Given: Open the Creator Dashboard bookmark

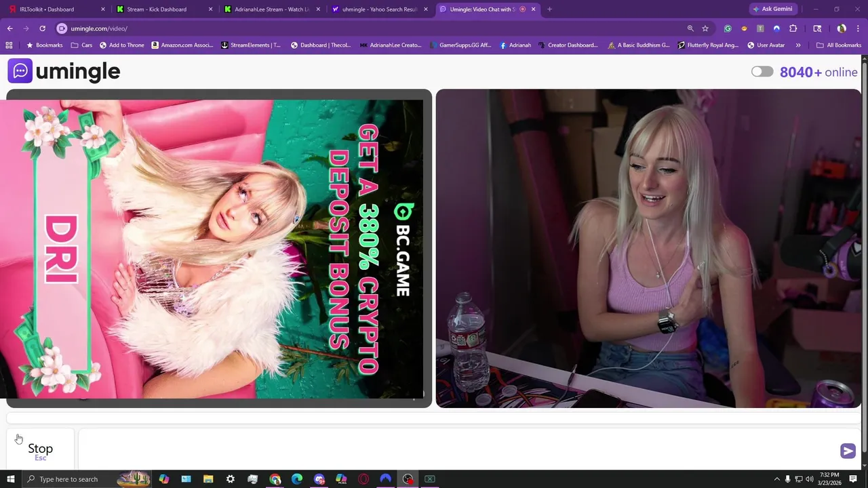Looking at the screenshot, I should [568, 45].
